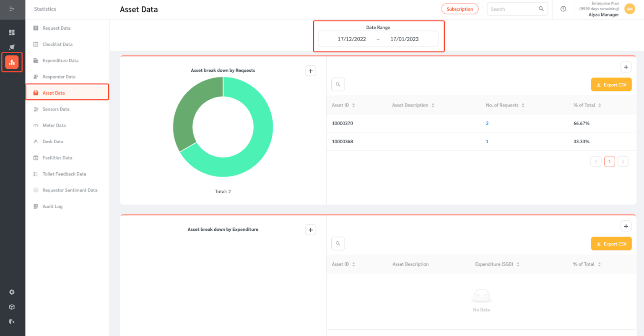Click the blue "2" requests link for asset 10000370
Image resolution: width=644 pixels, height=336 pixels.
(487, 123)
